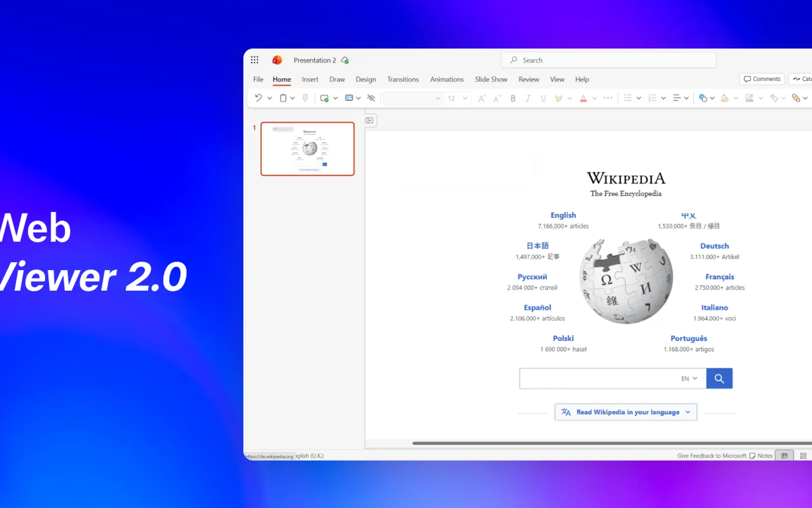812x508 pixels.
Task: Open the Deutsch Wikipedia link
Action: (715, 246)
